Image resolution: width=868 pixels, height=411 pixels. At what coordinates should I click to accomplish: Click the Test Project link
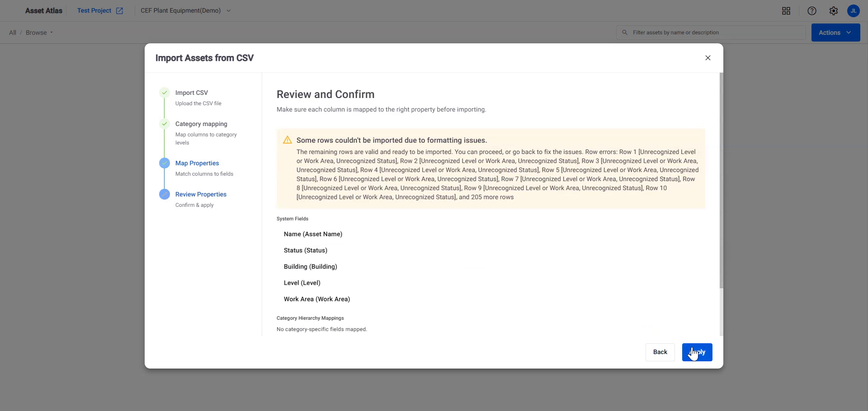point(94,11)
